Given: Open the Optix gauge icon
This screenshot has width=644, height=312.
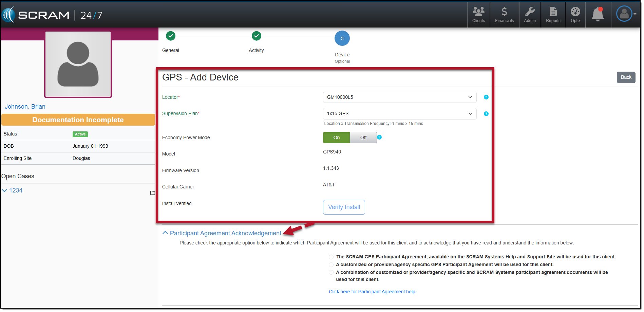Looking at the screenshot, I should pyautogui.click(x=575, y=15).
